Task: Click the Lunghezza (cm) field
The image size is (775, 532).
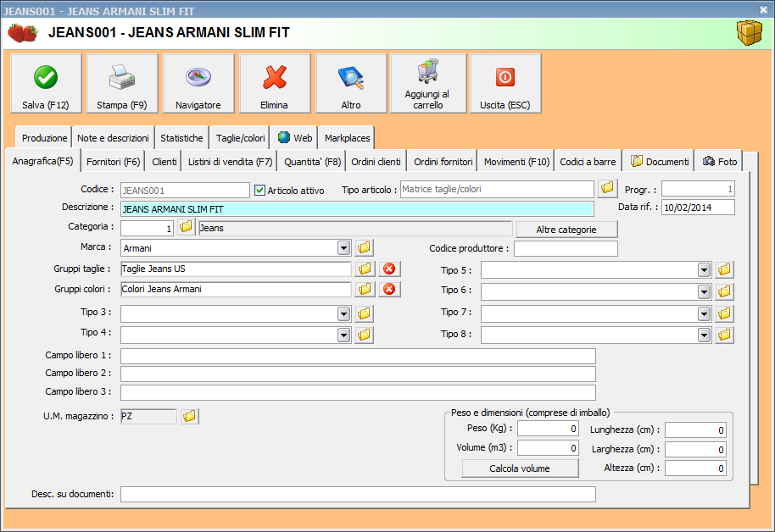Action: tap(695, 430)
